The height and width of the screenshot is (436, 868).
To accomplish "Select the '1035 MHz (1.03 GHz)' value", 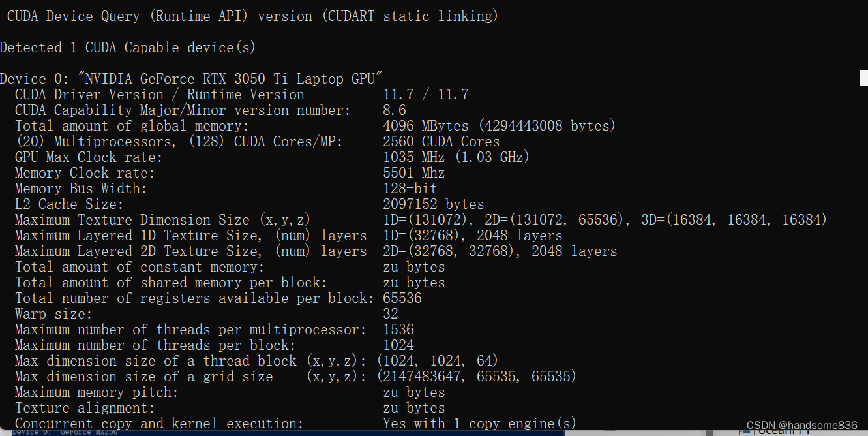I will 456,157.
